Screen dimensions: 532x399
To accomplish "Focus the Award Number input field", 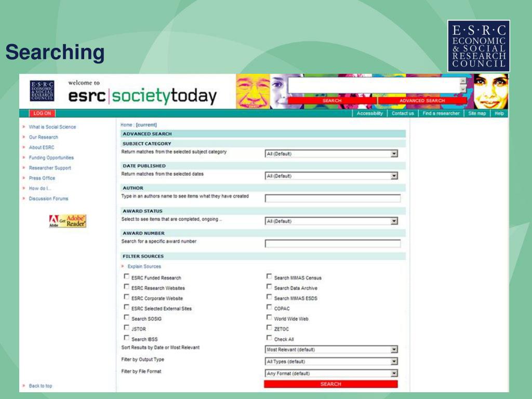I will click(x=332, y=243).
